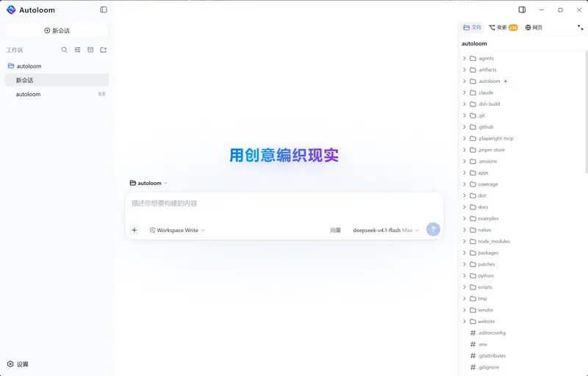Open 设置 settings at sidebar bottom
Image resolution: width=588 pixels, height=376 pixels.
pos(18,364)
